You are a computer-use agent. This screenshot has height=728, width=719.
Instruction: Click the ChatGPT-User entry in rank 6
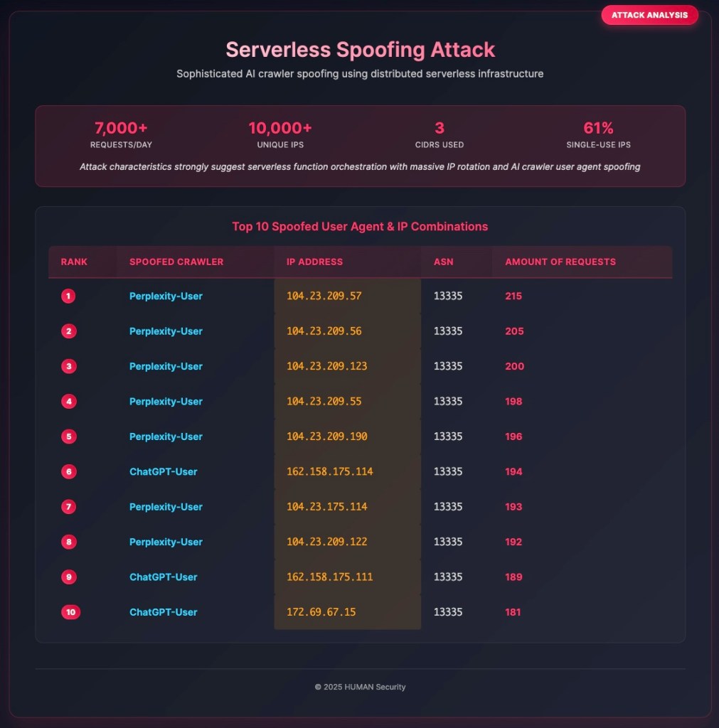164,471
